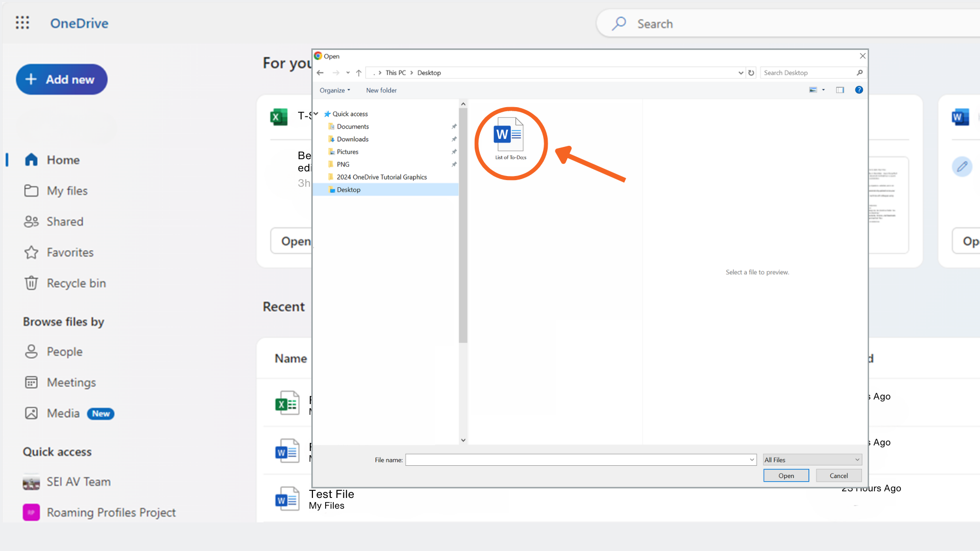The image size is (980, 551).
Task: Unpin the PNG folder from Quick access
Action: pyautogui.click(x=454, y=164)
